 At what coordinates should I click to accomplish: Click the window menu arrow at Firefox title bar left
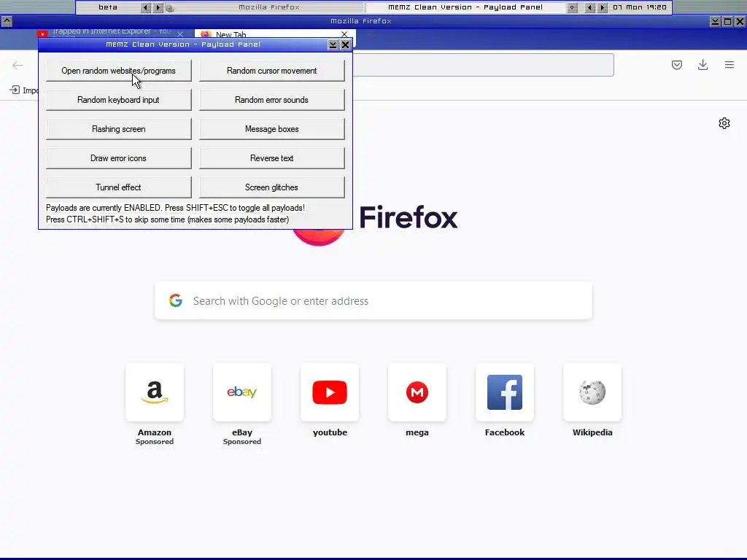7,21
